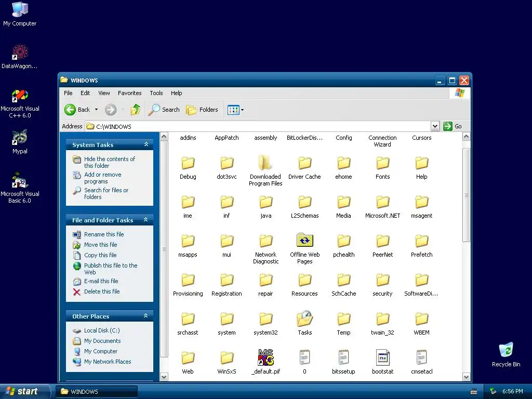Open the Start menu
Viewport: 532px width, 399px height.
(24, 391)
